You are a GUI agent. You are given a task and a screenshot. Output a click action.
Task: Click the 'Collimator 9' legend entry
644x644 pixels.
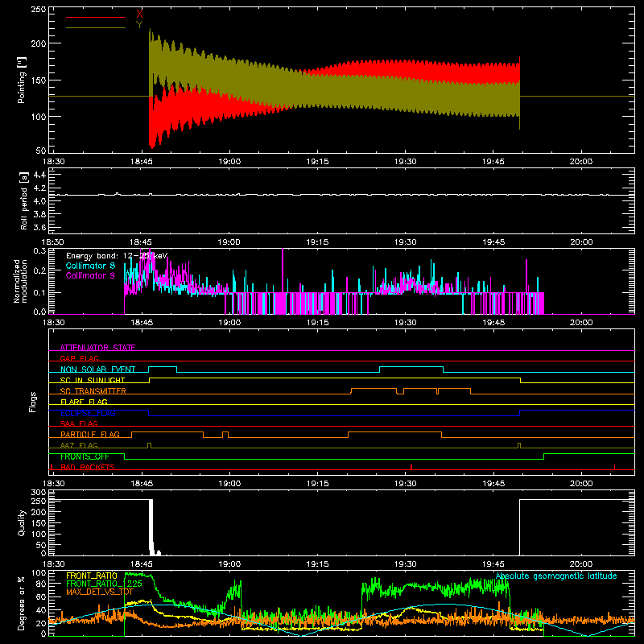90,275
